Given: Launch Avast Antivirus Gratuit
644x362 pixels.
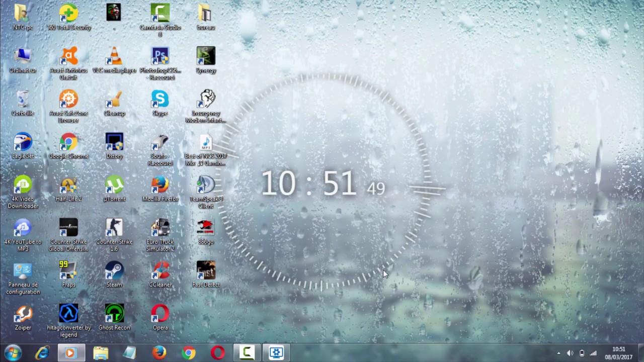Looking at the screenshot, I should point(68,55).
